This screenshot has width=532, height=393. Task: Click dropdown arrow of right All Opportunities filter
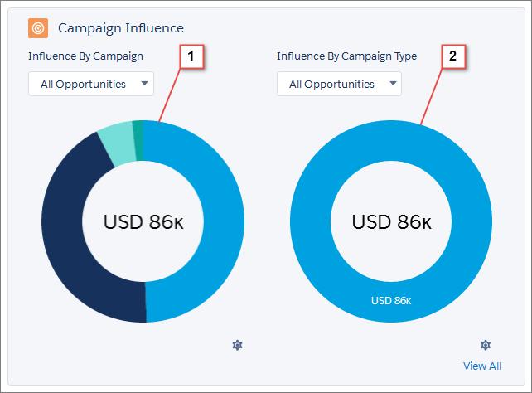click(393, 84)
